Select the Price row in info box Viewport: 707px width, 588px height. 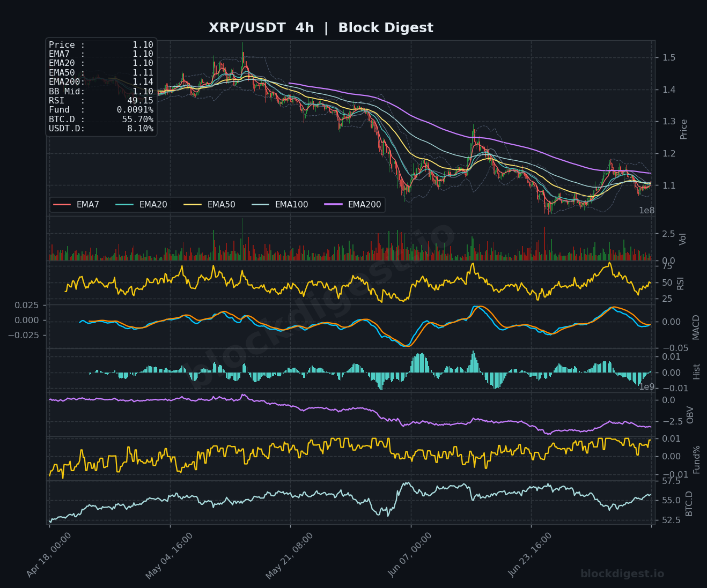[x=101, y=45]
